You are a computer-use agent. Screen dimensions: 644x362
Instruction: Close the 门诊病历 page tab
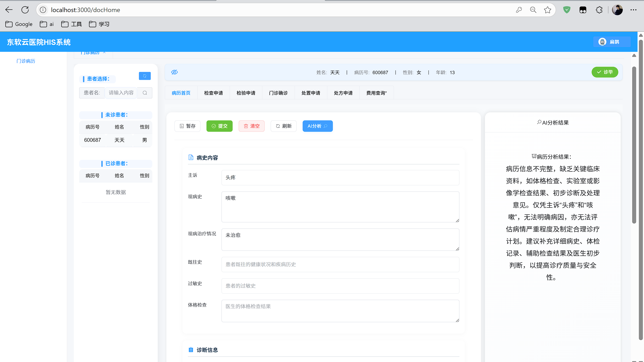pos(104,53)
